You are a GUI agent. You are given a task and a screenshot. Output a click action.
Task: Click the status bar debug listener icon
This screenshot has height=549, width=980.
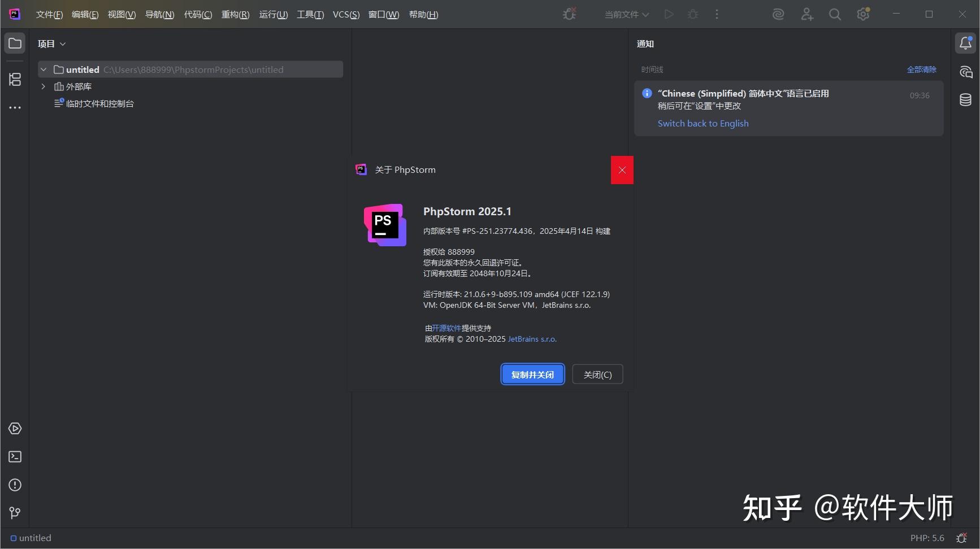click(961, 538)
